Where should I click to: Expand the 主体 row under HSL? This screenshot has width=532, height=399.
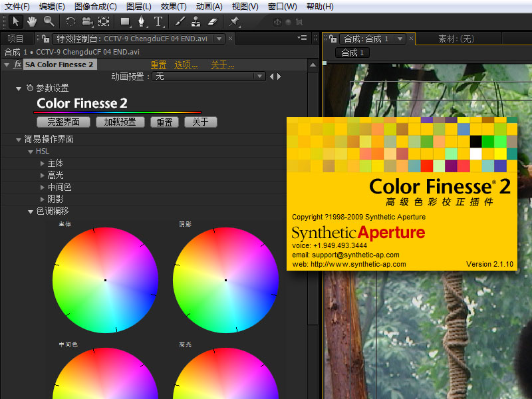click(43, 164)
